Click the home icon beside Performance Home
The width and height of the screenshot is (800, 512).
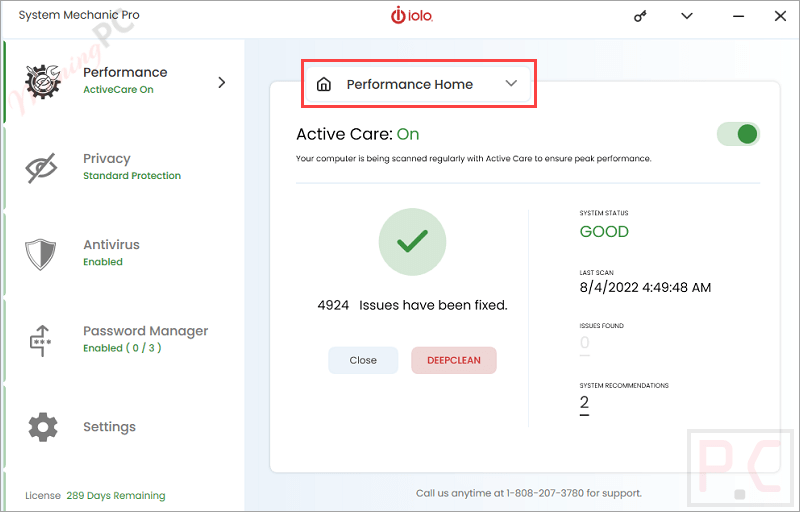pos(324,84)
